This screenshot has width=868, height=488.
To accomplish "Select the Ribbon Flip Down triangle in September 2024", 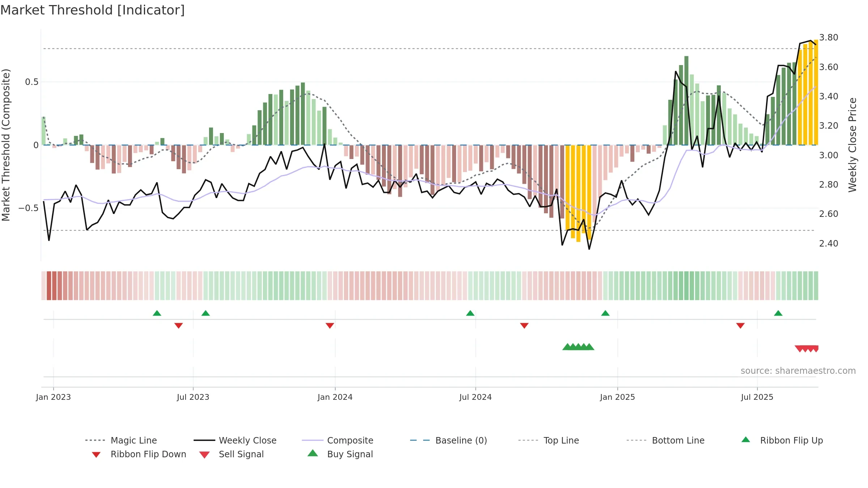I will pyautogui.click(x=524, y=325).
